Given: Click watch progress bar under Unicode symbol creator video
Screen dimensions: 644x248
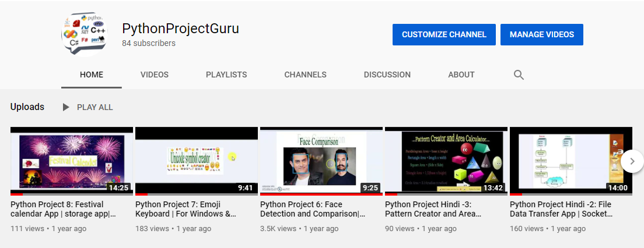Looking at the screenshot, I should (x=197, y=194).
